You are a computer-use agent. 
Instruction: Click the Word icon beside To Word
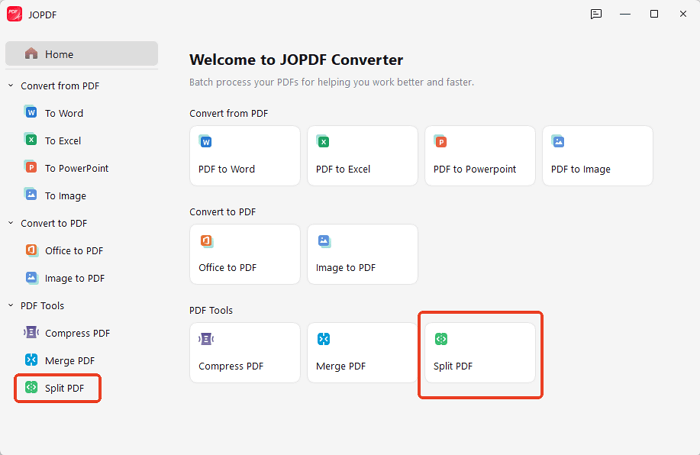(x=31, y=112)
